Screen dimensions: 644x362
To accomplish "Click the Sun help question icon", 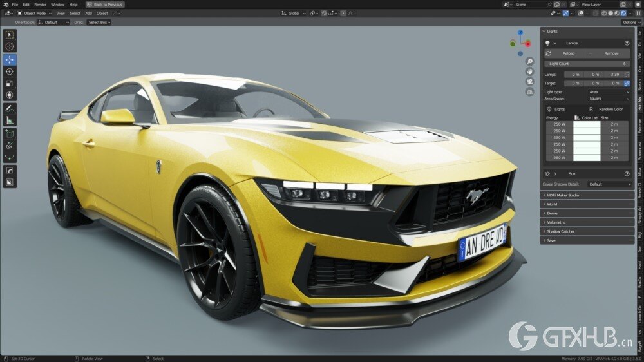I will tap(627, 174).
